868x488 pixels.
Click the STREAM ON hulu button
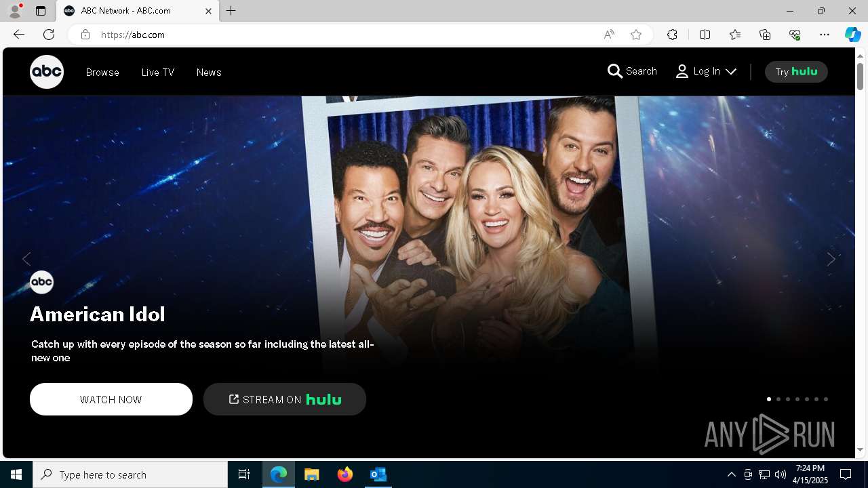(285, 399)
